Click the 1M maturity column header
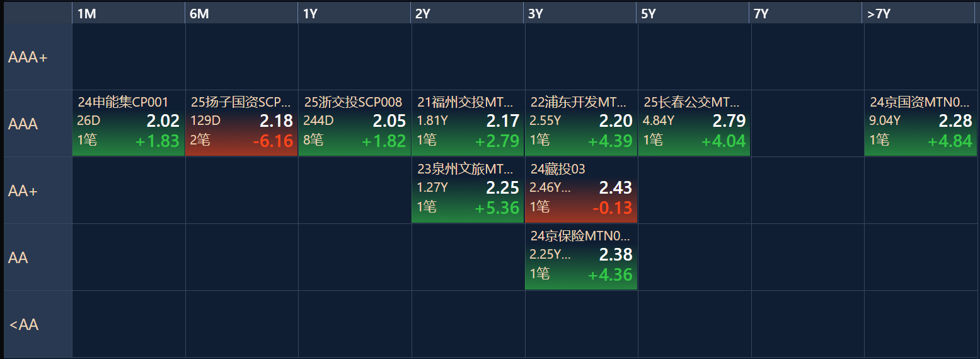980x359 pixels. pos(129,14)
